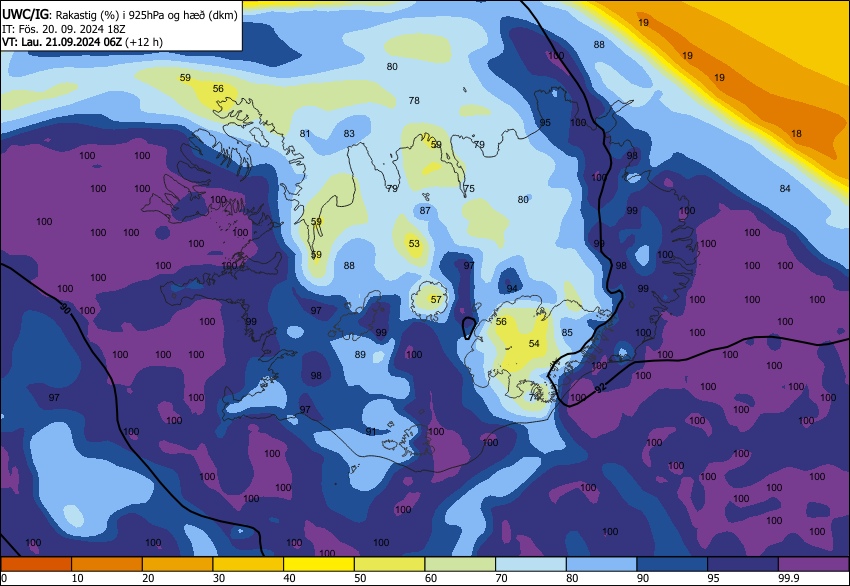Click the 'IT: Fös. 20. 09. 2024 18Z' line
850x586 pixels.
(x=63, y=29)
